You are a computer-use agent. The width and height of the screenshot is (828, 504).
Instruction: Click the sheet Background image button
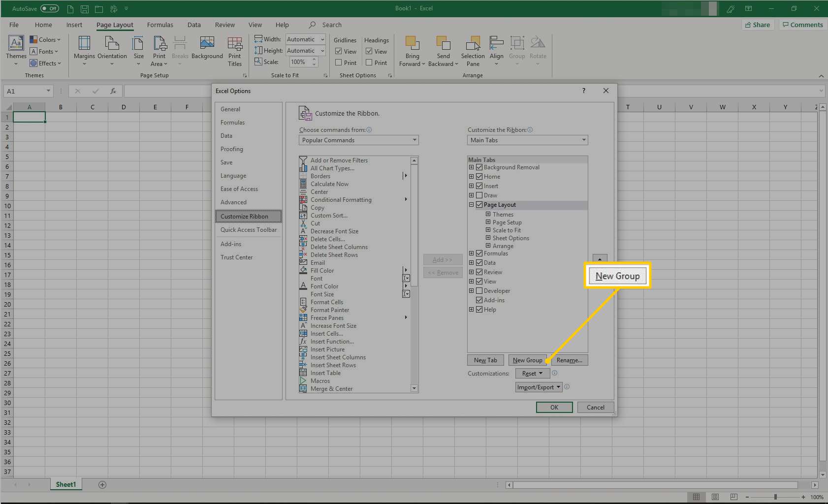(x=207, y=48)
